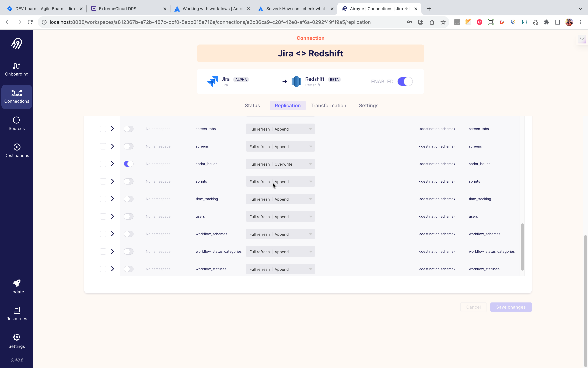Check the workflow_statuses row checkbox
The image size is (588, 368).
[103, 269]
